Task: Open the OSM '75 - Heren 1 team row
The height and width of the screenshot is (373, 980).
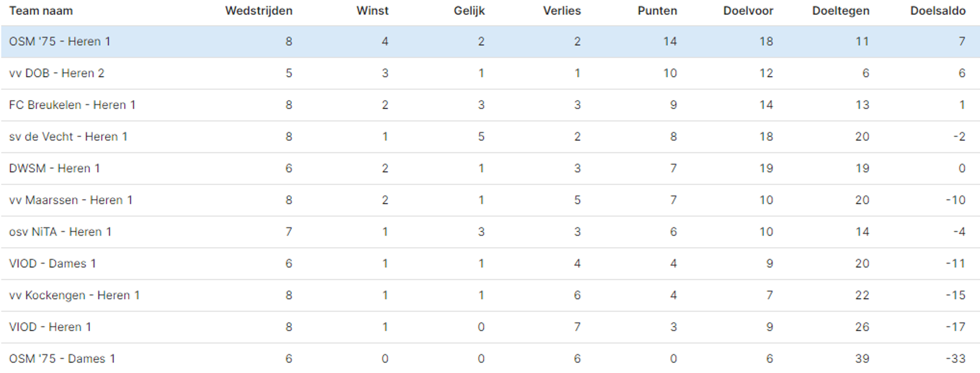Action: [x=490, y=41]
